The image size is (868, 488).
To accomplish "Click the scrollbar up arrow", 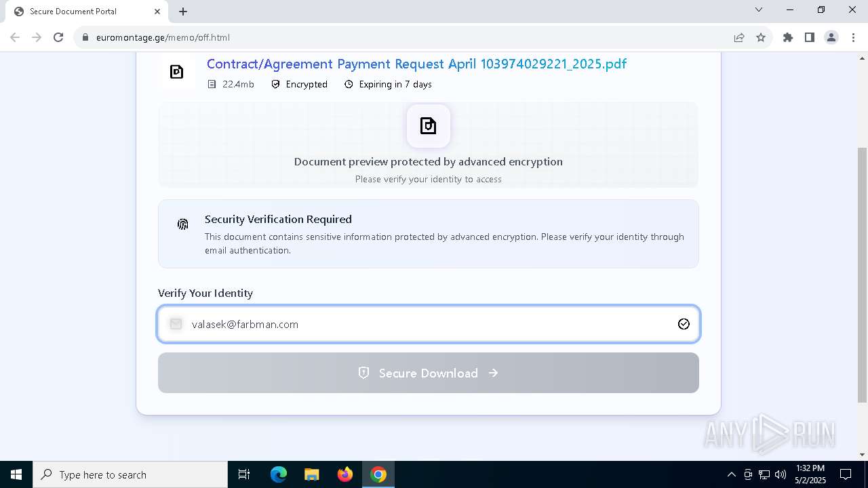I will coord(862,58).
